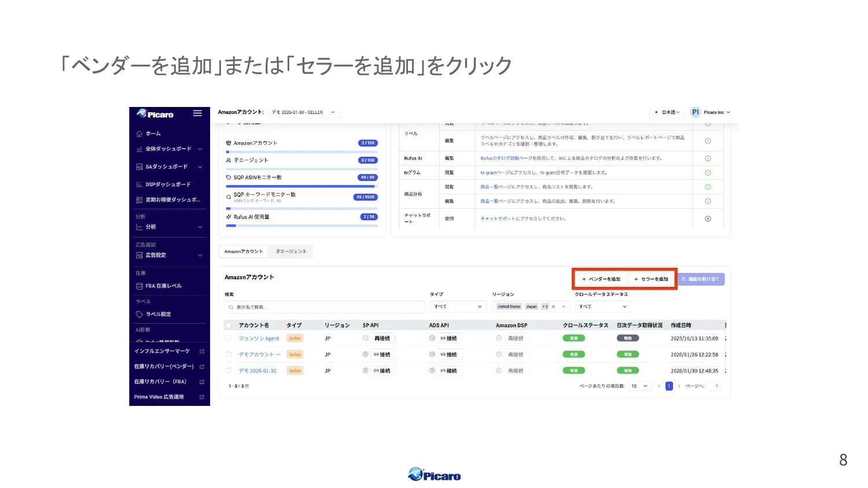Screen dimensions: 868x488
Task: Click the 49 / 50 usage badge
Action: (x=368, y=178)
